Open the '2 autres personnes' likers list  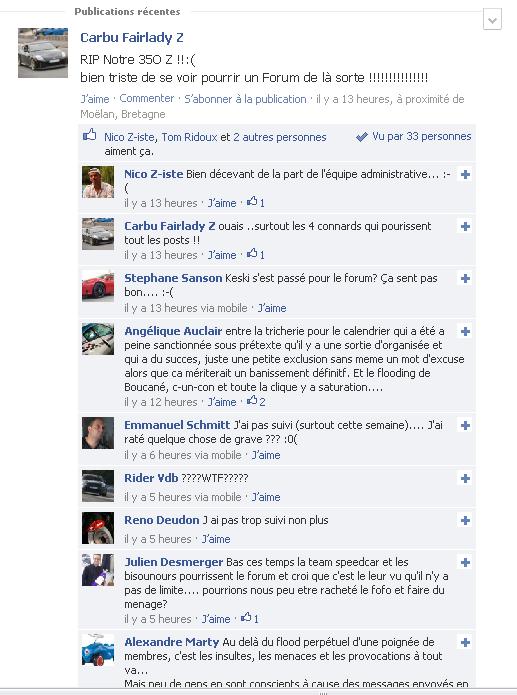tap(280, 137)
